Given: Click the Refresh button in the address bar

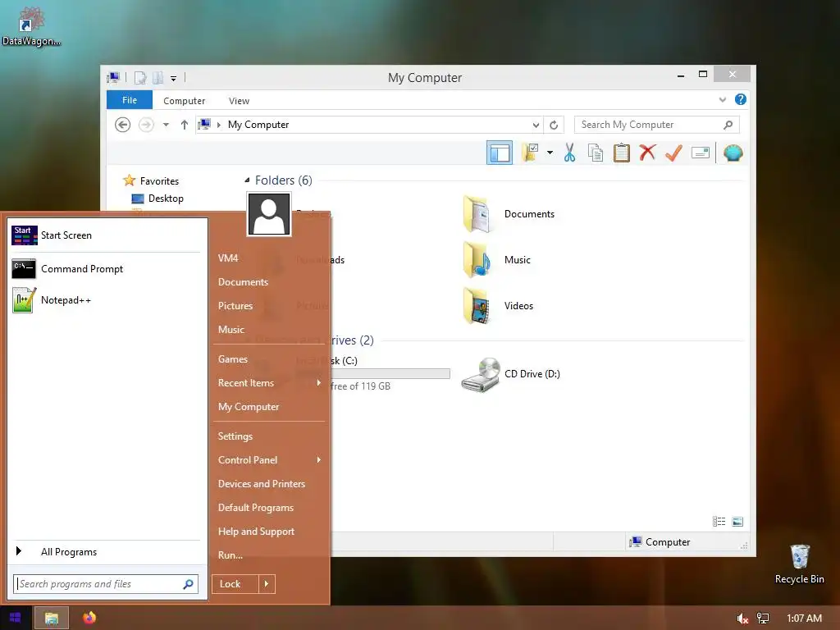Looking at the screenshot, I should tap(554, 125).
